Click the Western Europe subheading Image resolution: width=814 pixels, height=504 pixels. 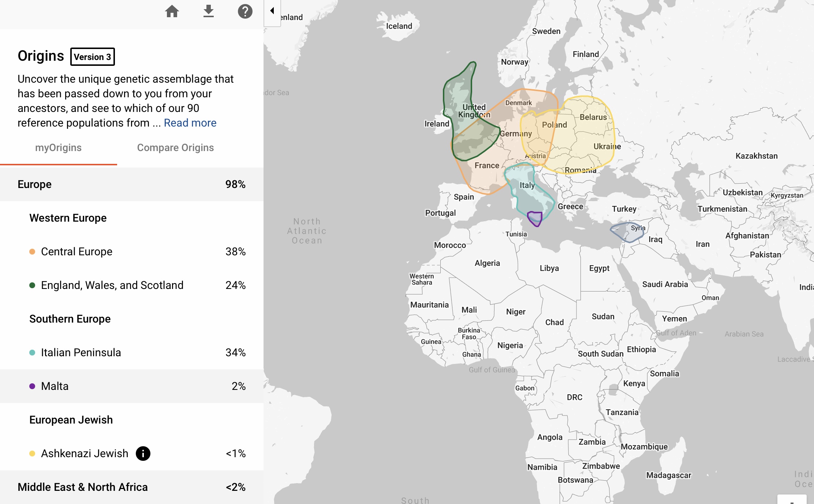point(68,218)
